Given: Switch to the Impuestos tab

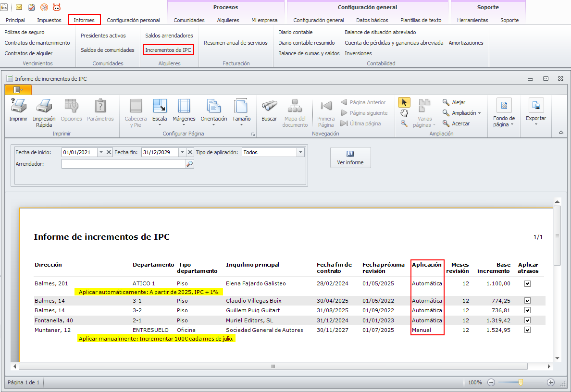Looking at the screenshot, I should tap(49, 20).
